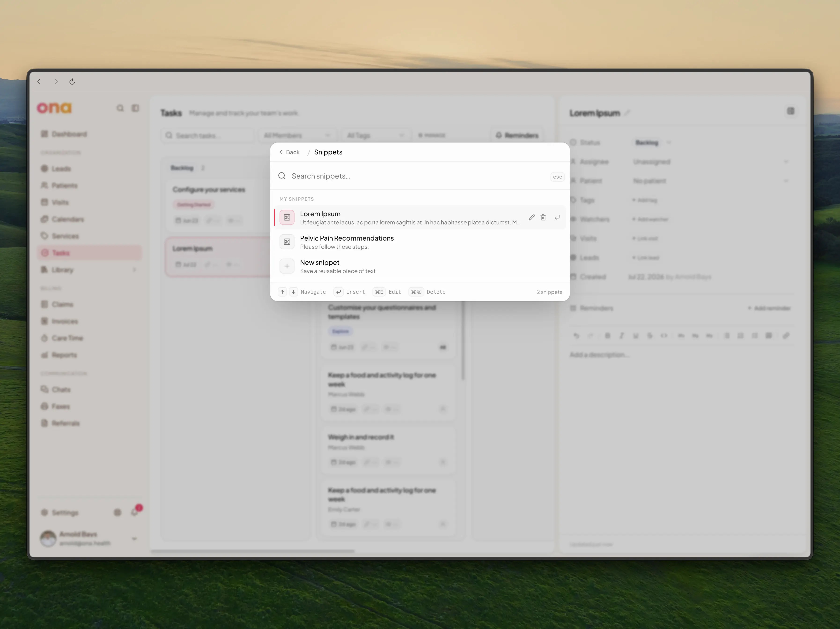Screen dimensions: 840x629
Task: Click the Pelvic Pain Recommendations snippet icon
Action: point(287,242)
